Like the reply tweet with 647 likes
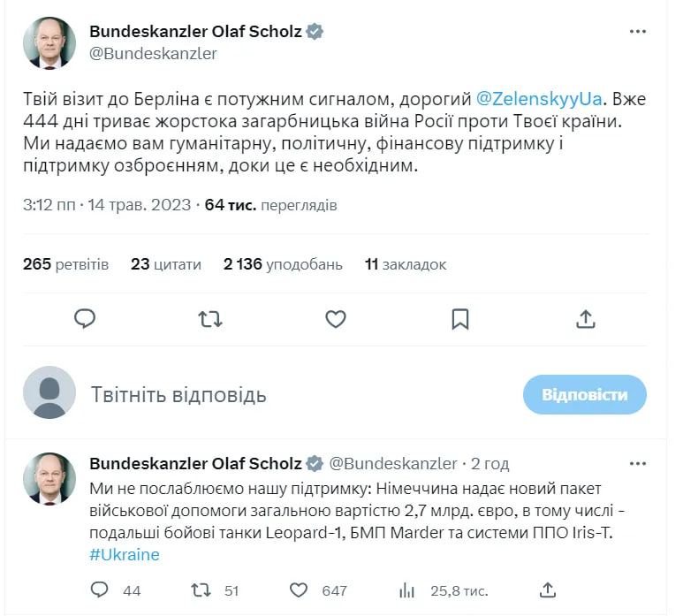The image size is (683, 616). 300,589
